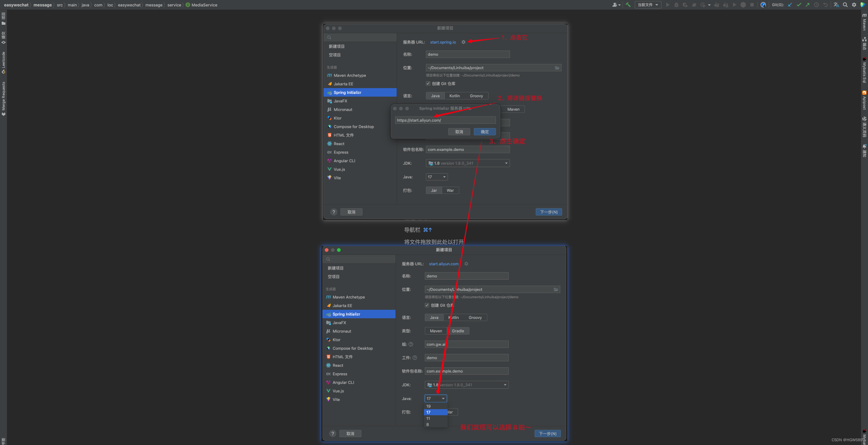Choose Java version 11 from list

pyautogui.click(x=436, y=419)
